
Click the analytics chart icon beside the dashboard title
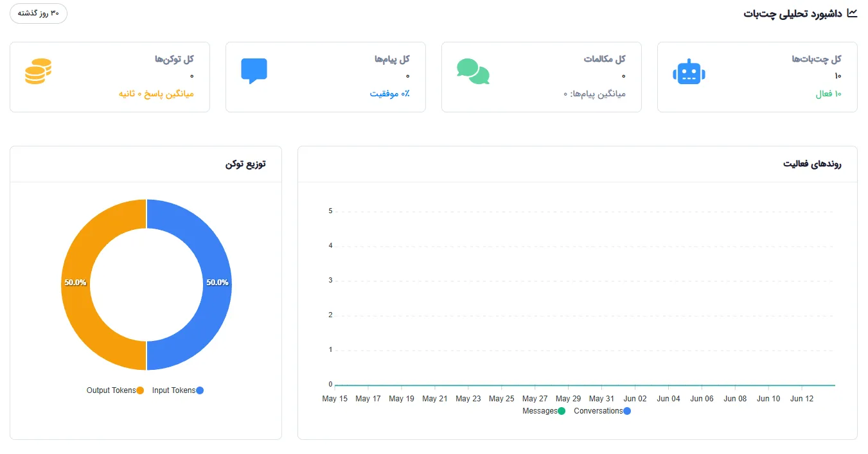tap(852, 13)
